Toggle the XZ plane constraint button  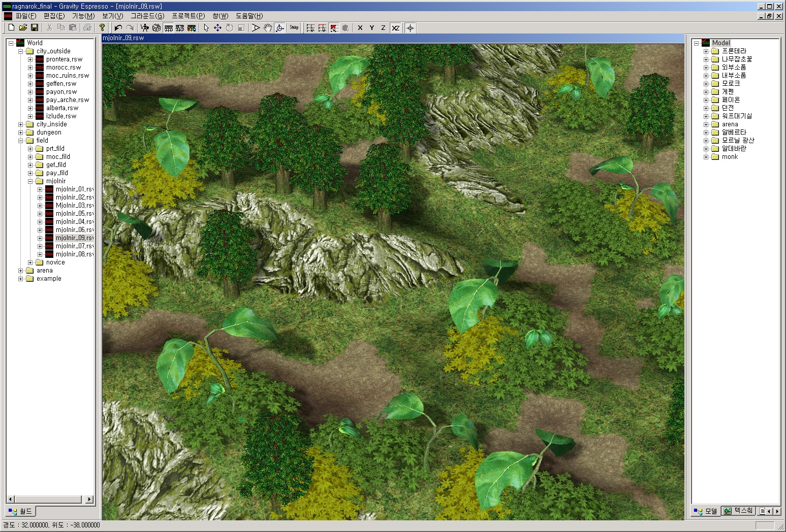[x=395, y=28]
